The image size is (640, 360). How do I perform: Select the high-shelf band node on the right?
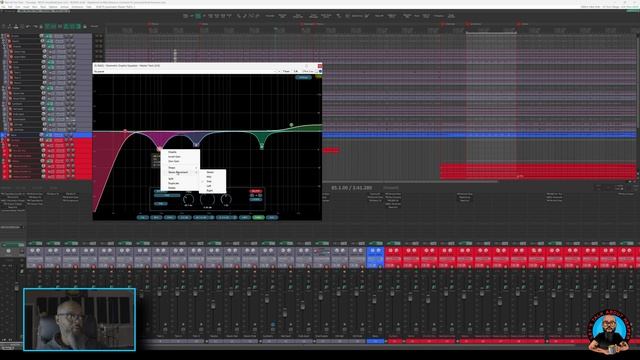coord(291,124)
